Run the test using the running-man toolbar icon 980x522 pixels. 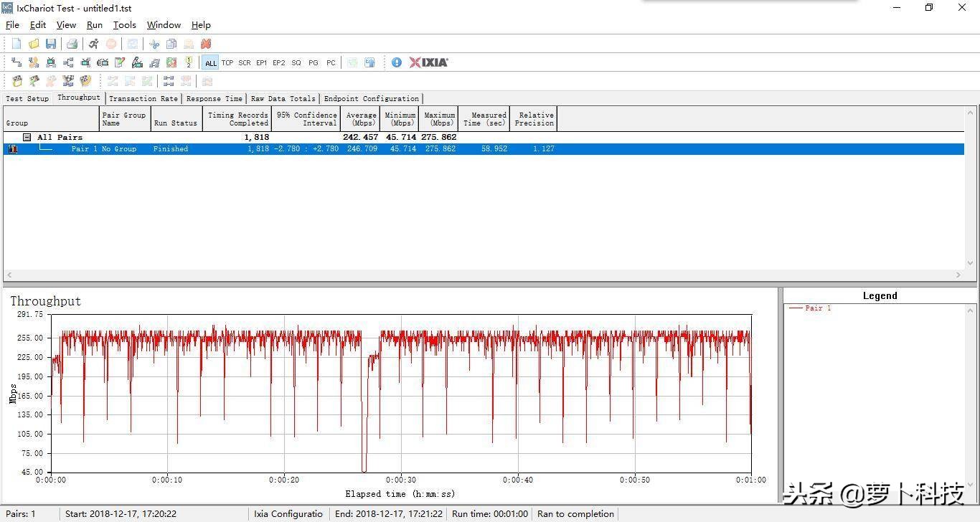93,44
